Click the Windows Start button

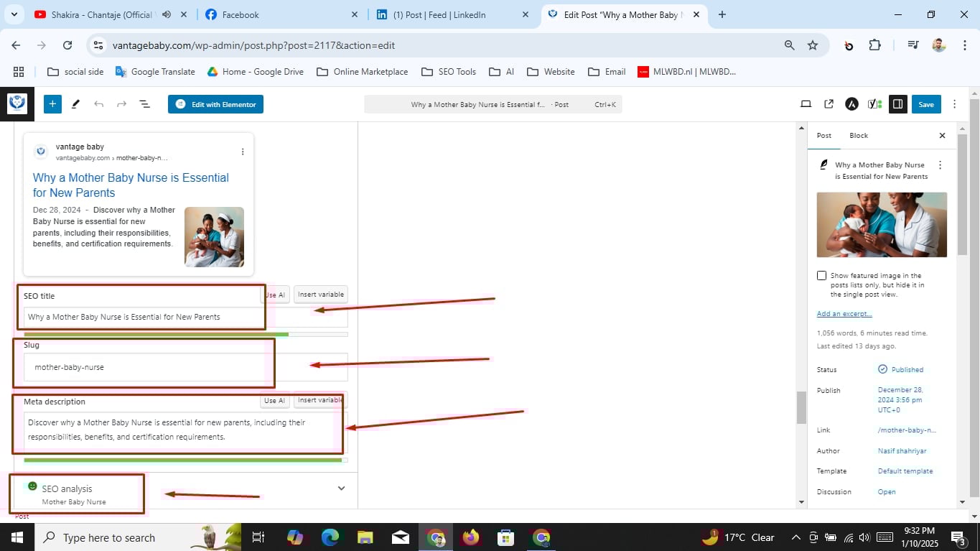coord(17,537)
